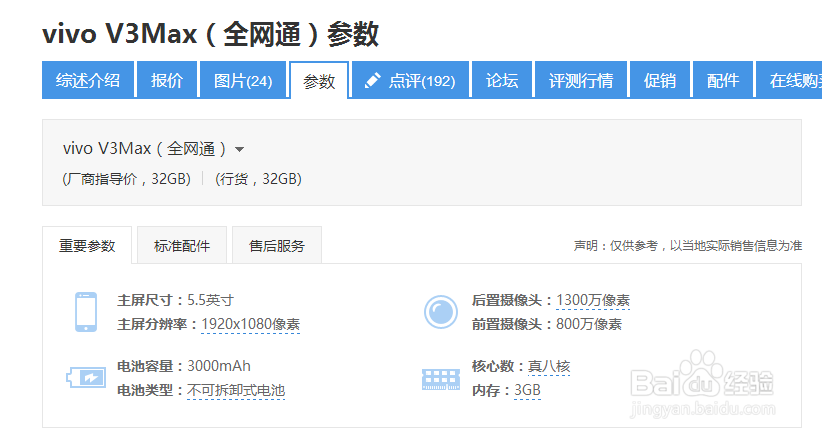Image resolution: width=822 pixels, height=438 pixels.
Task: Click the 3GB memory link
Action: click(x=527, y=390)
